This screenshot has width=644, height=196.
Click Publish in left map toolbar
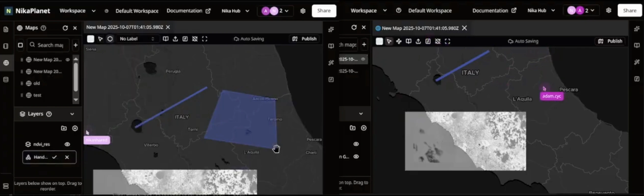[305, 39]
